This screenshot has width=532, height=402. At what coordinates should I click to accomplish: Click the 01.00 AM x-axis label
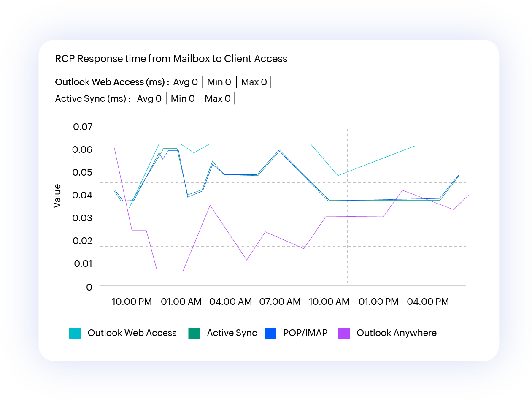click(x=181, y=302)
